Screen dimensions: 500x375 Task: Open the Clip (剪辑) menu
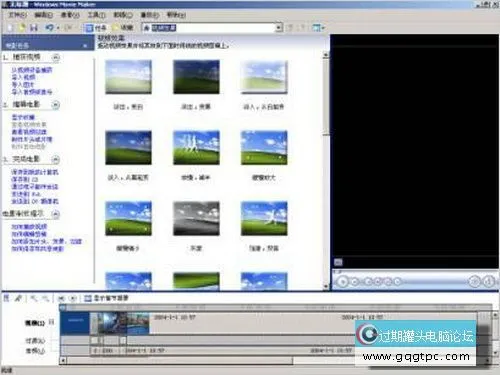pyautogui.click(x=123, y=15)
